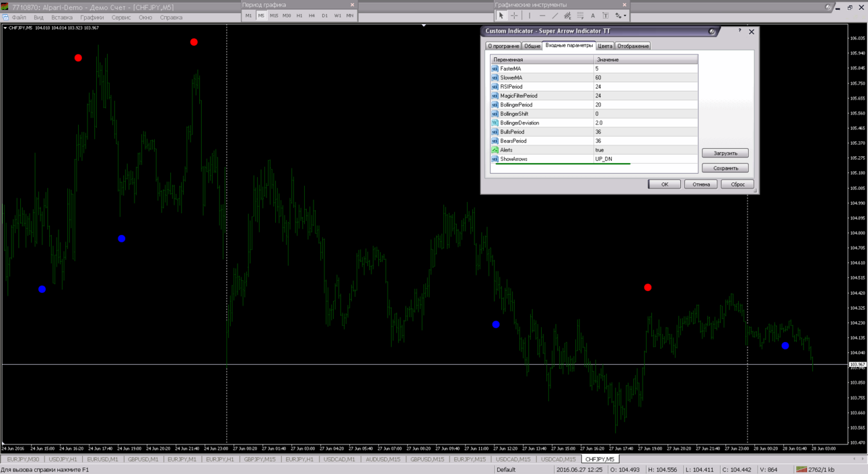Click the Загрузить button
The image size is (868, 474).
tap(725, 153)
